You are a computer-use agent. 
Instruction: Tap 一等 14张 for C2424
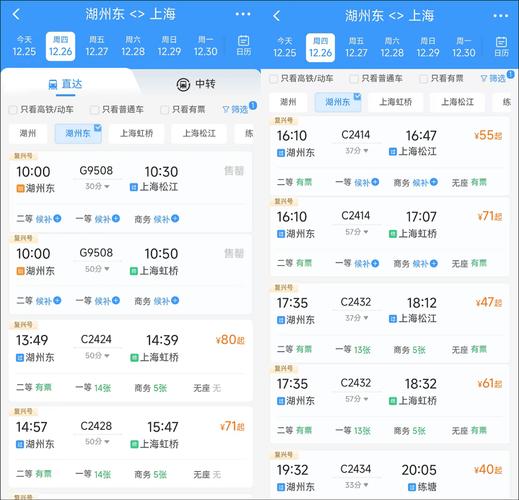[x=93, y=388]
